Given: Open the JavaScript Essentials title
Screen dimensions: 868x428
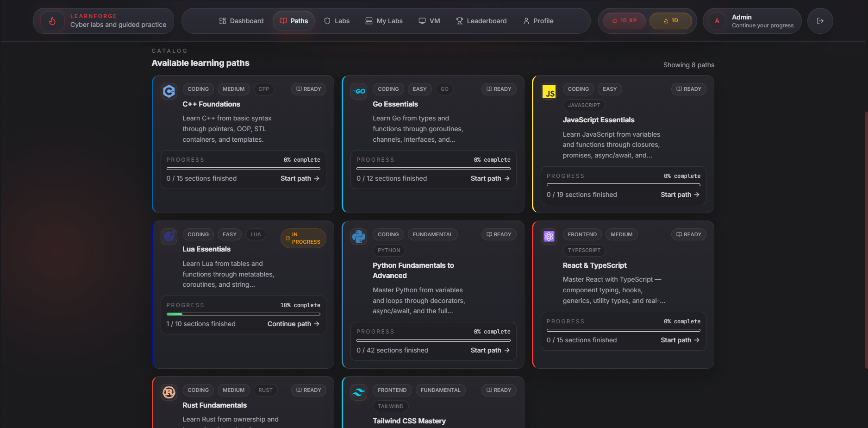Looking at the screenshot, I should tap(599, 120).
